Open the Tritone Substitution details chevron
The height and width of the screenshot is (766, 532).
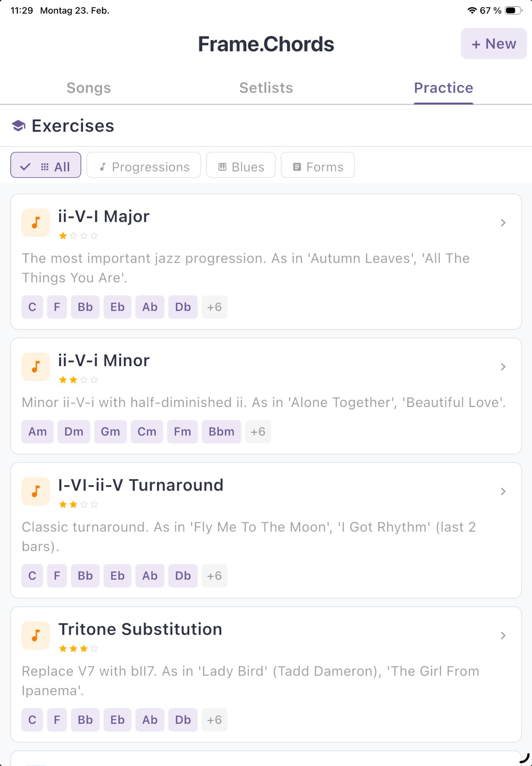click(x=503, y=635)
